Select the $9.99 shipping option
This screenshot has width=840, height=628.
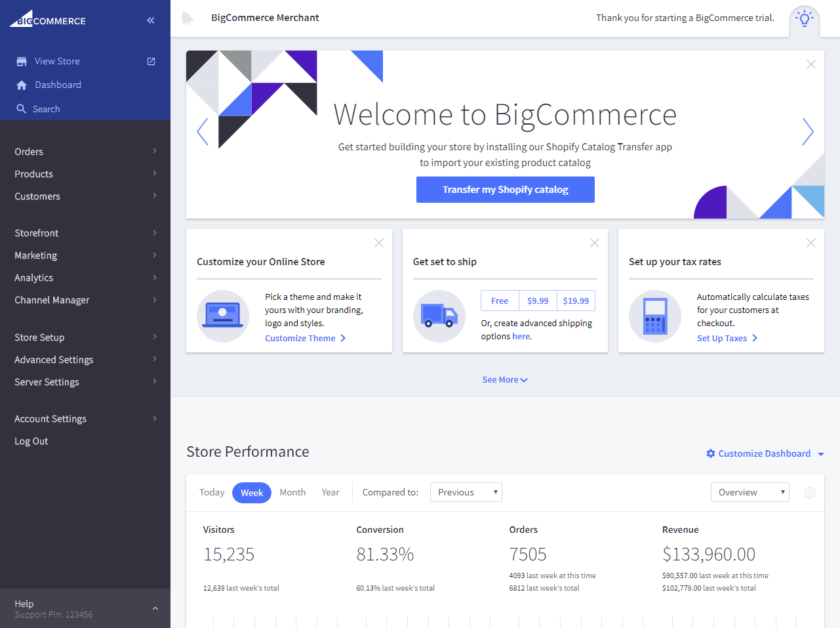(x=538, y=301)
